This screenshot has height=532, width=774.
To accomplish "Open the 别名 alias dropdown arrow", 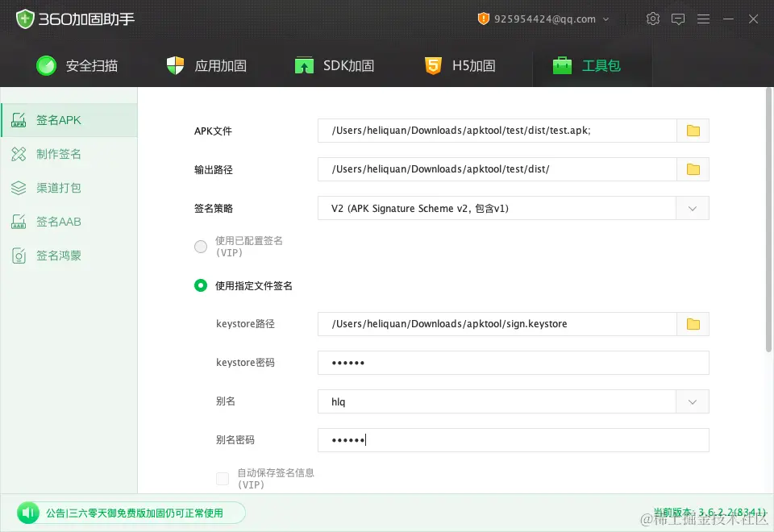I will click(692, 401).
